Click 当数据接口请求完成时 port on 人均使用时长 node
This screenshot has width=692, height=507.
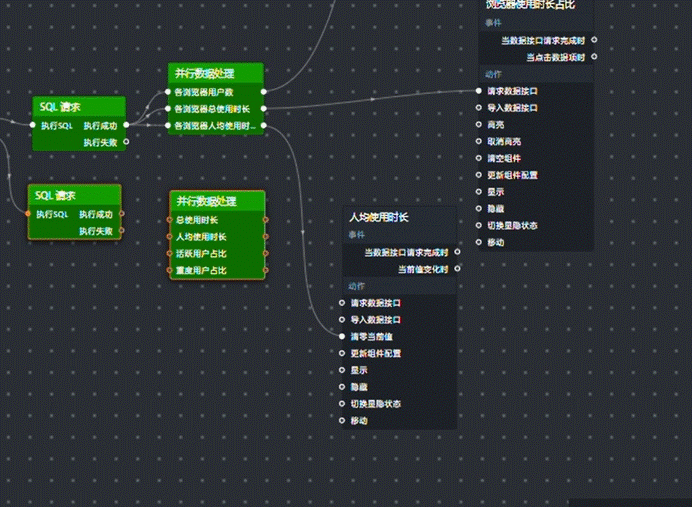coord(457,252)
